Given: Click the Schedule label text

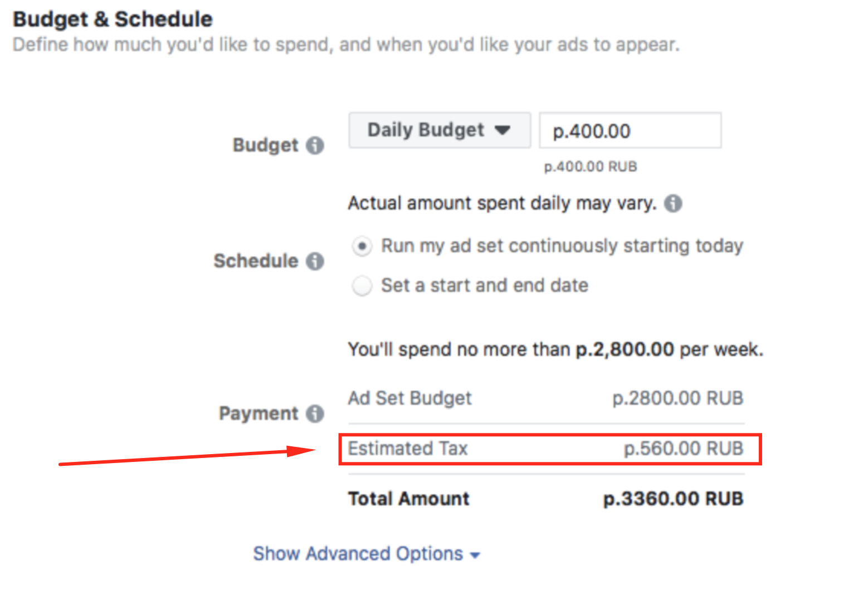Looking at the screenshot, I should tap(256, 261).
